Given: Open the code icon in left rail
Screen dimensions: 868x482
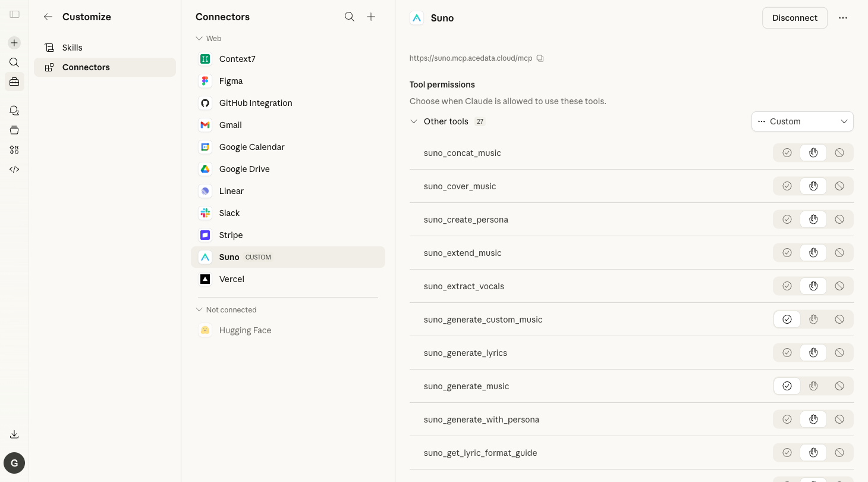Looking at the screenshot, I should click(x=14, y=169).
